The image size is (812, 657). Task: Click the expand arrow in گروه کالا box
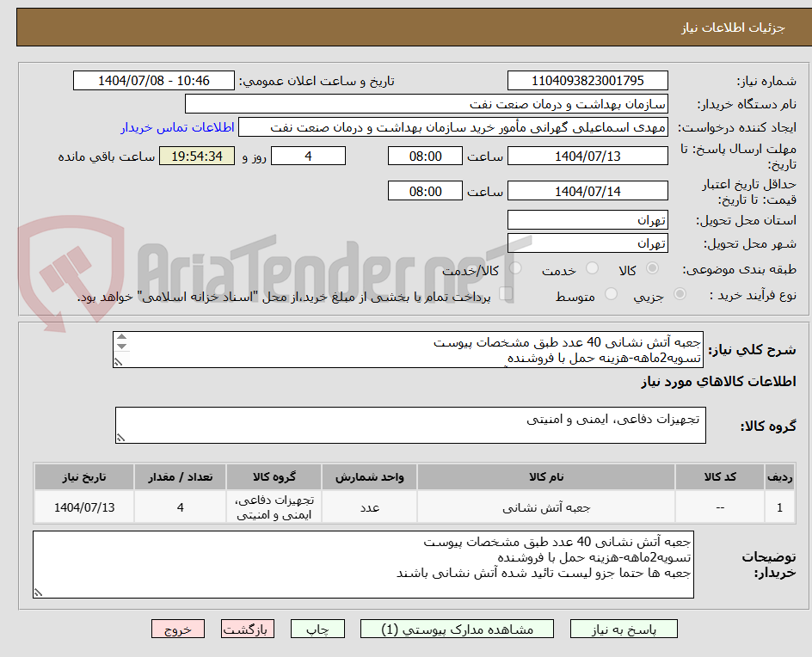pyautogui.click(x=120, y=436)
